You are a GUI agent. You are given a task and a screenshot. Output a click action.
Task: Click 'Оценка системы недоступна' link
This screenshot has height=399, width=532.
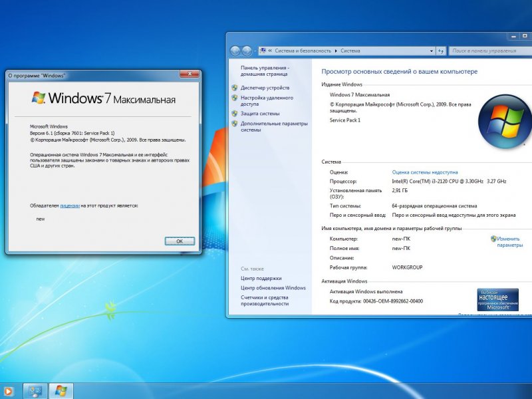coord(425,172)
